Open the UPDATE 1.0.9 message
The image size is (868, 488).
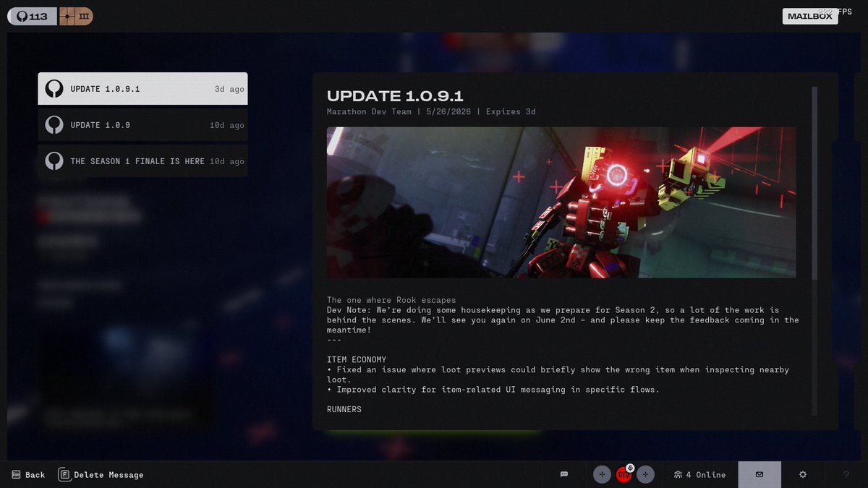pos(142,125)
